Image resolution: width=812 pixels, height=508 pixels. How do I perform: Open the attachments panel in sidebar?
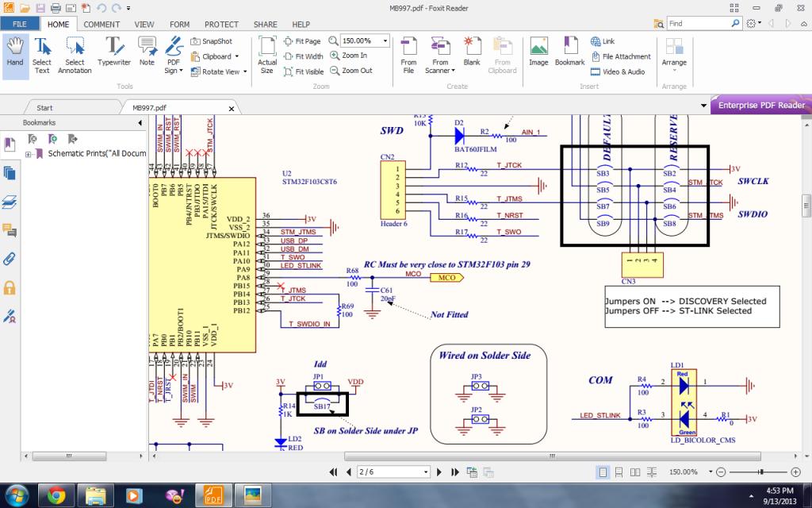tap(10, 259)
